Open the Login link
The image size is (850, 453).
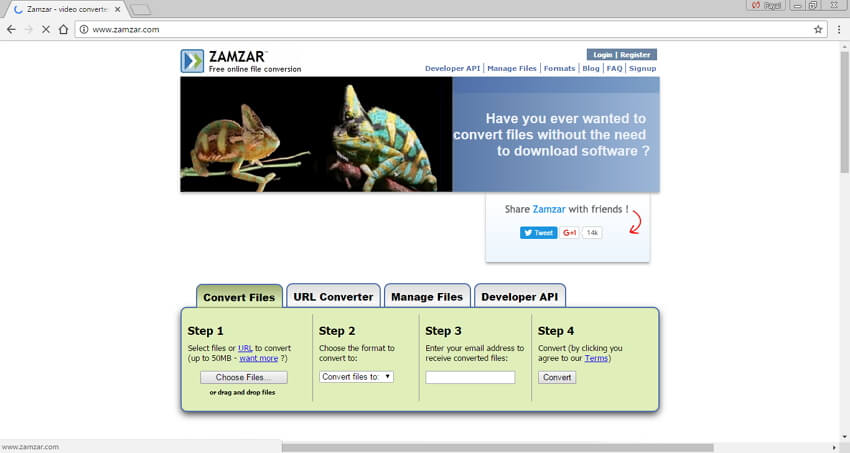[602, 55]
